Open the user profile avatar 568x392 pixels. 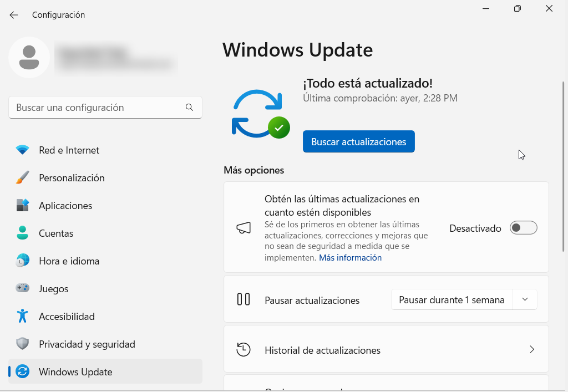click(29, 58)
